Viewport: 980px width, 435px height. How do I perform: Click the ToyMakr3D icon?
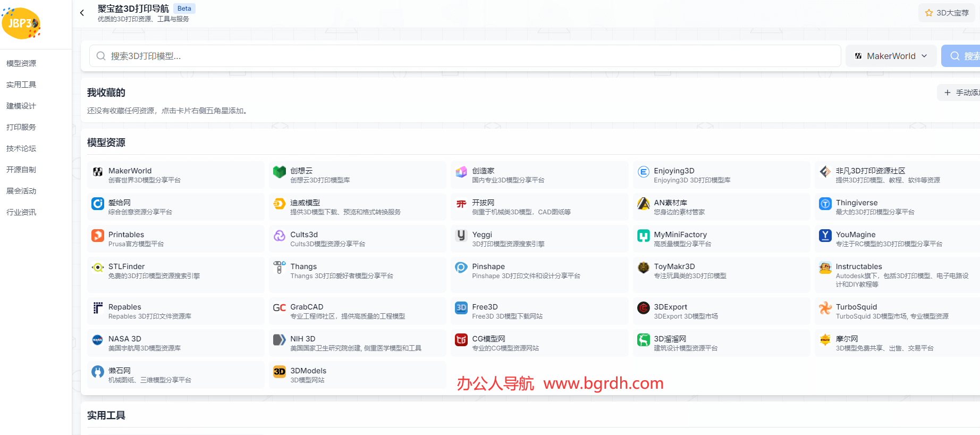tap(644, 267)
